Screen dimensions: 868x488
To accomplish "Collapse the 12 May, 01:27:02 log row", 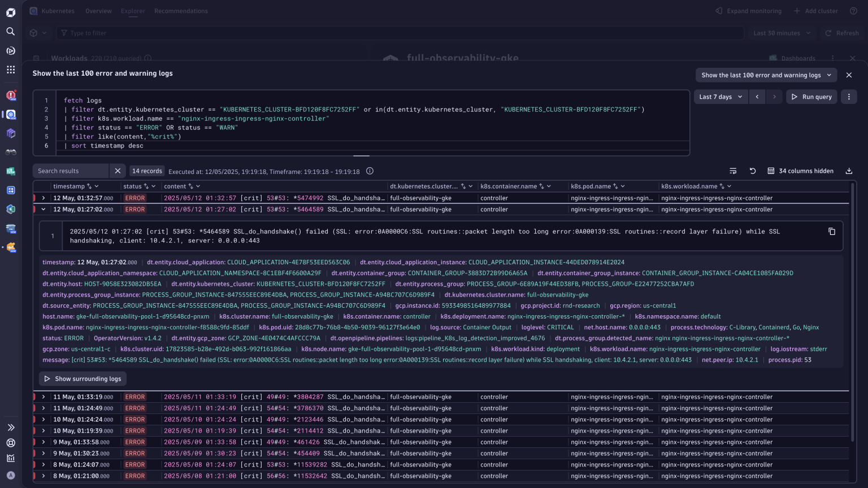I will tap(43, 210).
